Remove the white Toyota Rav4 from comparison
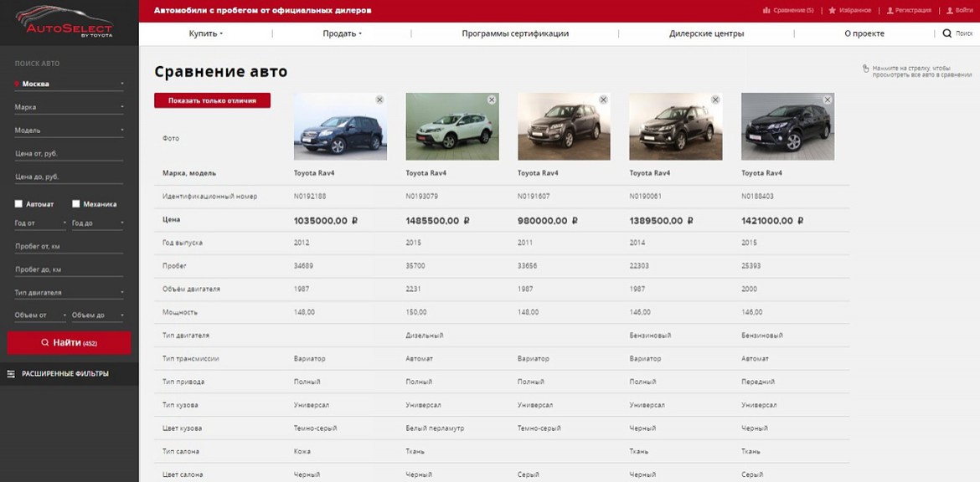The height and width of the screenshot is (482, 980). pos(492,99)
